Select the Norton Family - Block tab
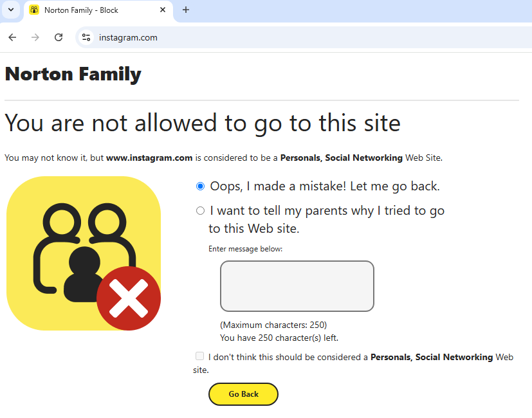This screenshot has height=418, width=532. [x=98, y=11]
